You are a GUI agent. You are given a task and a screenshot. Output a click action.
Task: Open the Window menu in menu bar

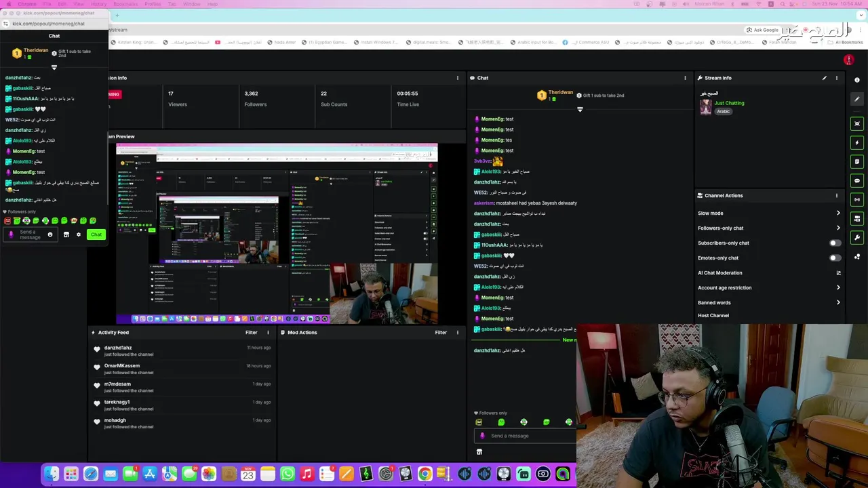tap(192, 4)
